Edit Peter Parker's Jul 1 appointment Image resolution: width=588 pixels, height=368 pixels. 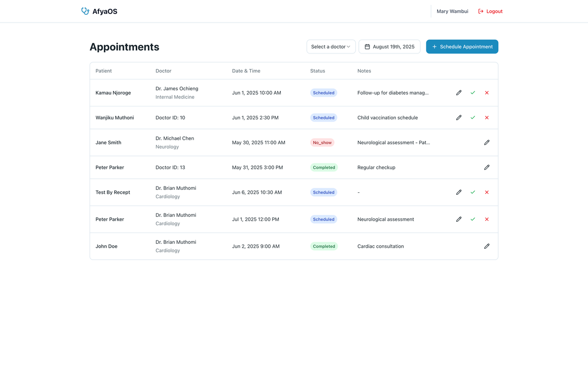click(459, 219)
